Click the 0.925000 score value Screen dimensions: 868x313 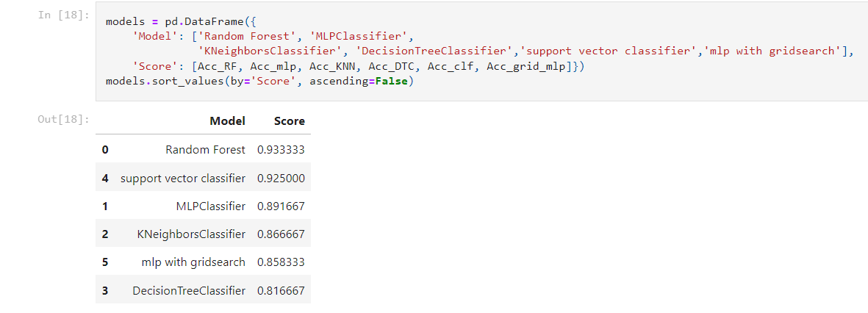point(281,178)
